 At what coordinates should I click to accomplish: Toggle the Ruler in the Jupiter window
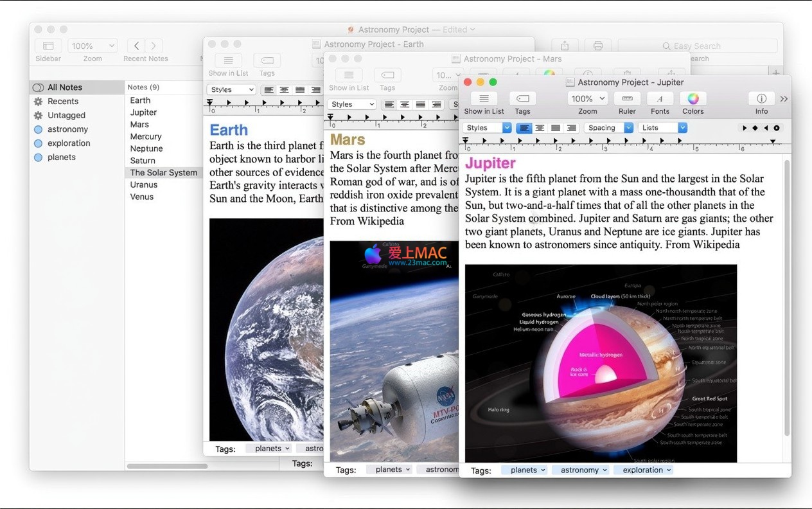627,98
